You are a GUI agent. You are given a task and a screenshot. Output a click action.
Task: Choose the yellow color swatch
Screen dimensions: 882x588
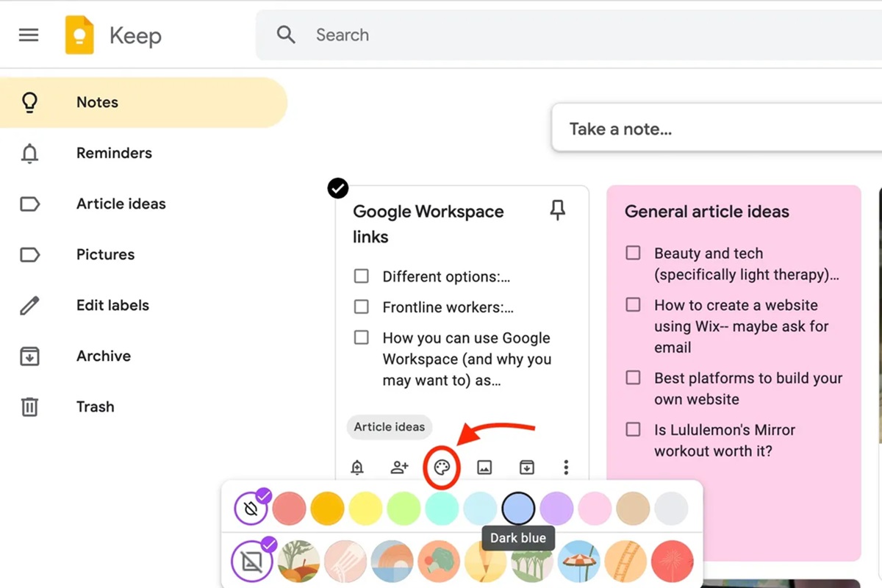tap(365, 509)
